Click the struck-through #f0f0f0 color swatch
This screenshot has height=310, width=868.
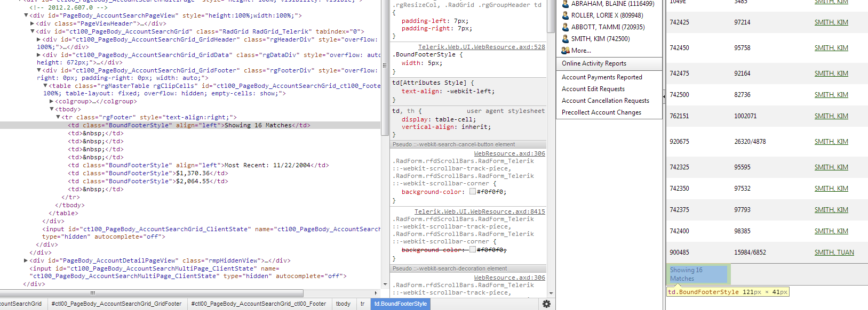coord(472,250)
